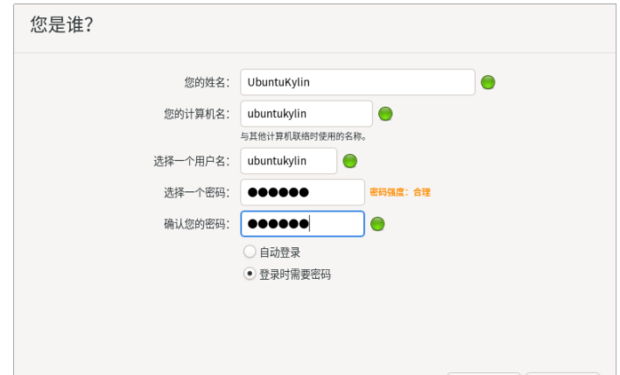Click green match indicator beside confirm password
This screenshot has width=620, height=375.
(377, 224)
